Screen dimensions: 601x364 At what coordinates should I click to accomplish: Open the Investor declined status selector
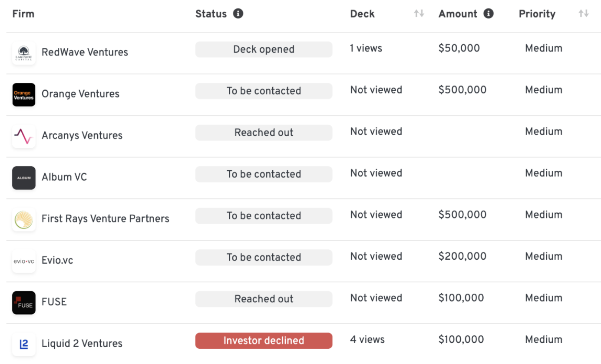pyautogui.click(x=264, y=341)
